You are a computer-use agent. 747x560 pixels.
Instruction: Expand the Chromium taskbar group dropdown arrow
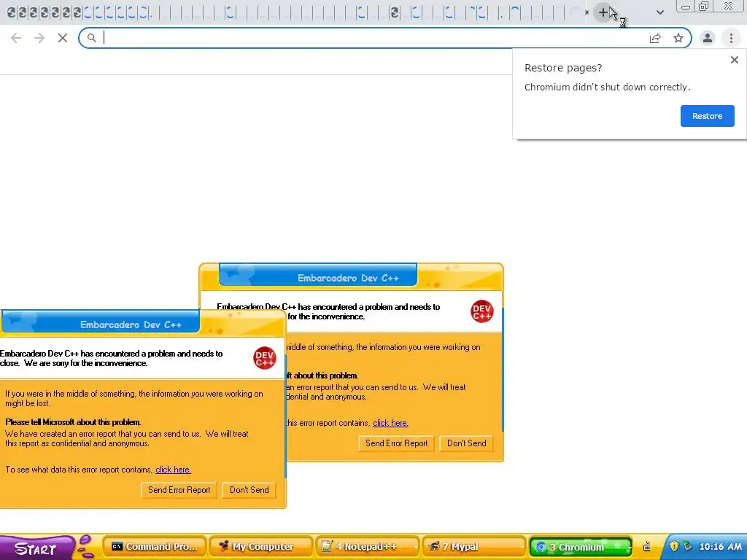[629, 547]
